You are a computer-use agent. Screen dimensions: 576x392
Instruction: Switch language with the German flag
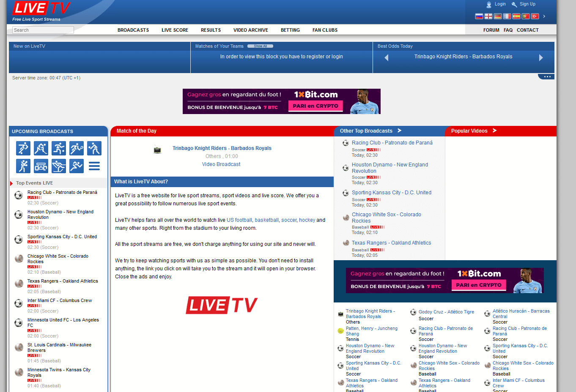(x=498, y=16)
